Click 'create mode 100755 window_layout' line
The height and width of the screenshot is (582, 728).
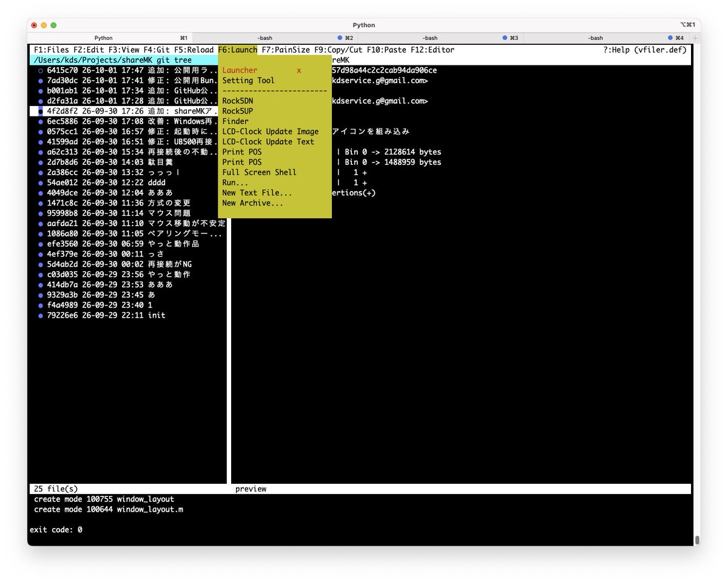104,499
